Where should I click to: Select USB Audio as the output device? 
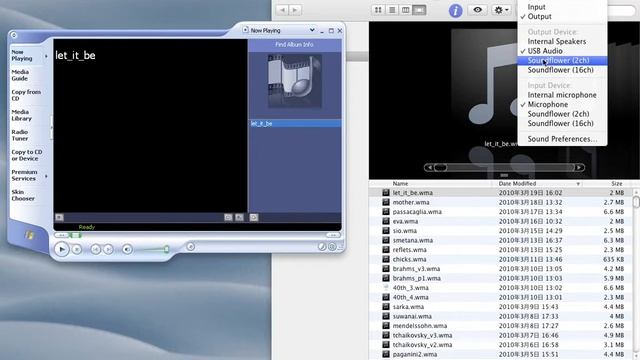562,51
